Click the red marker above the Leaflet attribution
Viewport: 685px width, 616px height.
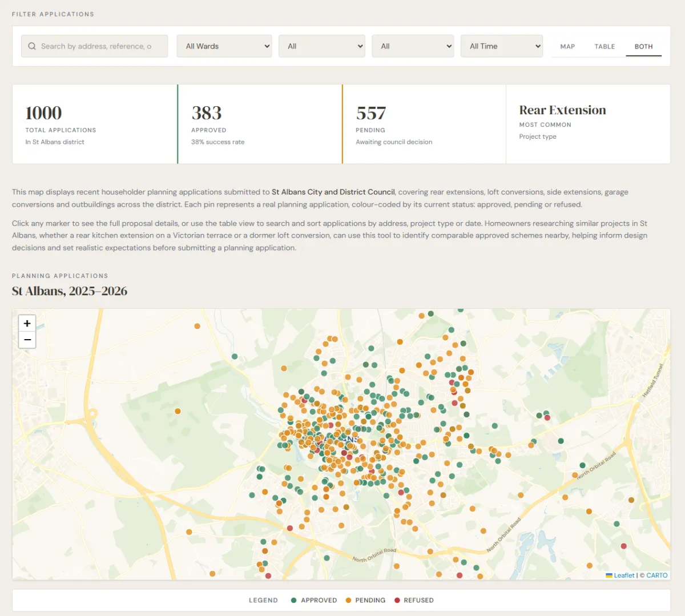click(623, 546)
